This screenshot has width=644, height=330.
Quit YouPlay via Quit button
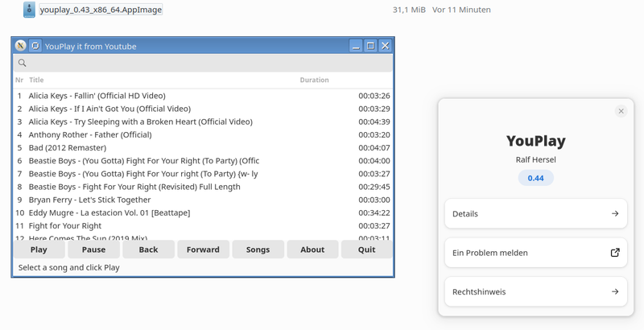pos(367,250)
